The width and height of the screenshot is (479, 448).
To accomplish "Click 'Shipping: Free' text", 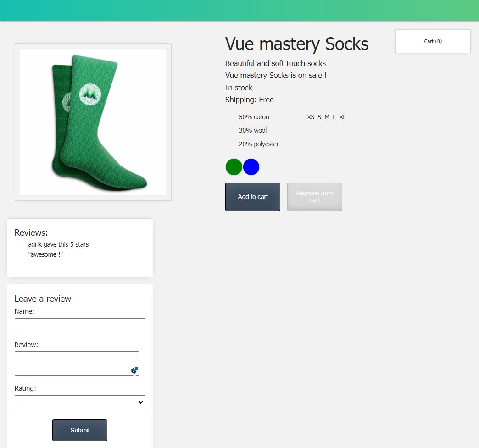I will click(x=249, y=100).
